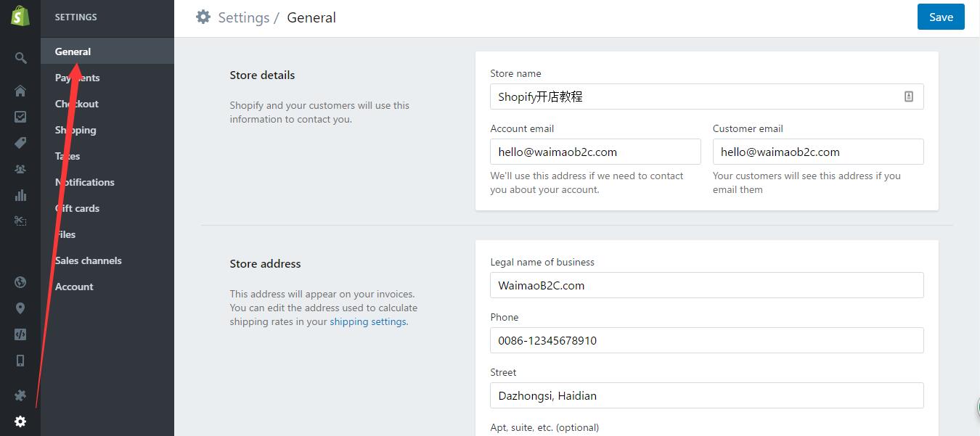Viewport: 980px width, 436px height.
Task: Click the 'Apt, suite, etc. (optional)' label
Action: pos(544,427)
